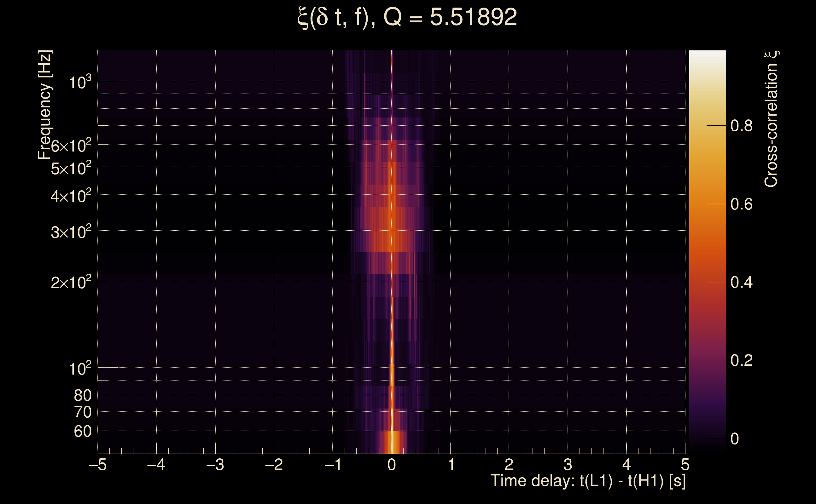Click the -2 x-axis tick label
The image size is (816, 504).
click(x=274, y=465)
